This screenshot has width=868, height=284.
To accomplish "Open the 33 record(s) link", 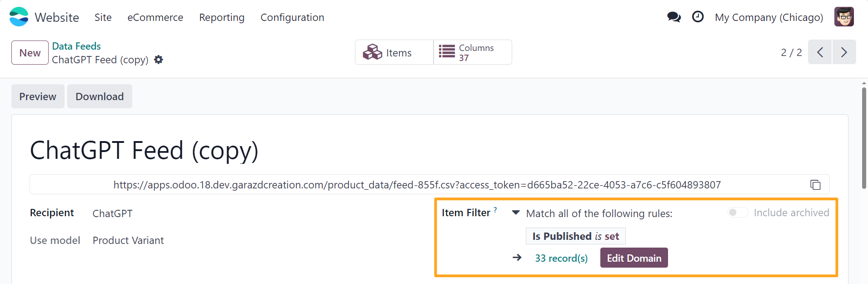I will point(562,258).
